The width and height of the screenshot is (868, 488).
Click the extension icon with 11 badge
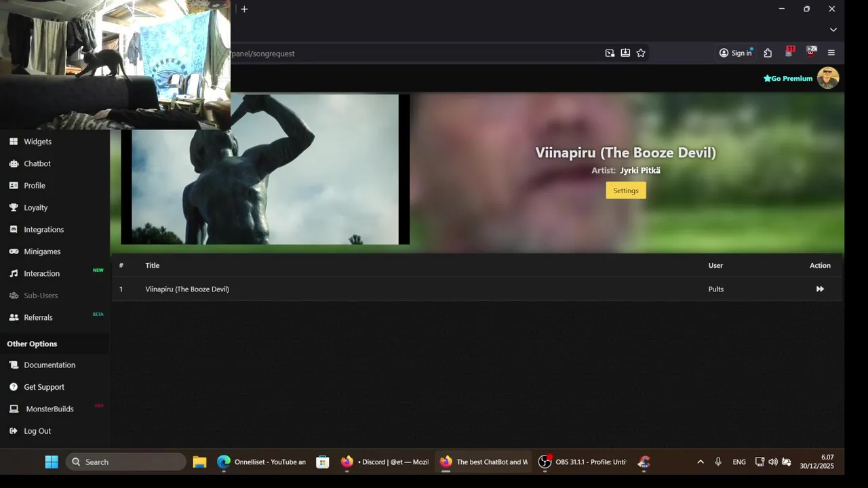pyautogui.click(x=789, y=52)
